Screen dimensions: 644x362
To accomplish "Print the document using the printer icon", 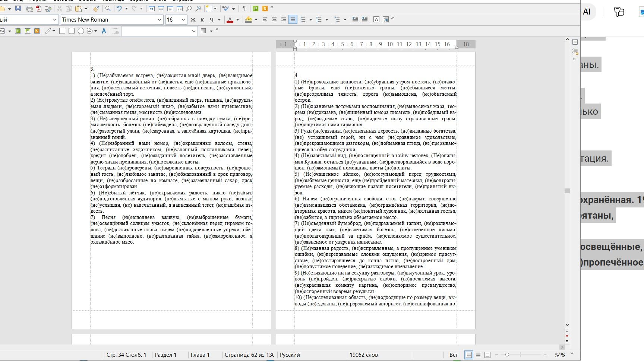I will 29,8.
